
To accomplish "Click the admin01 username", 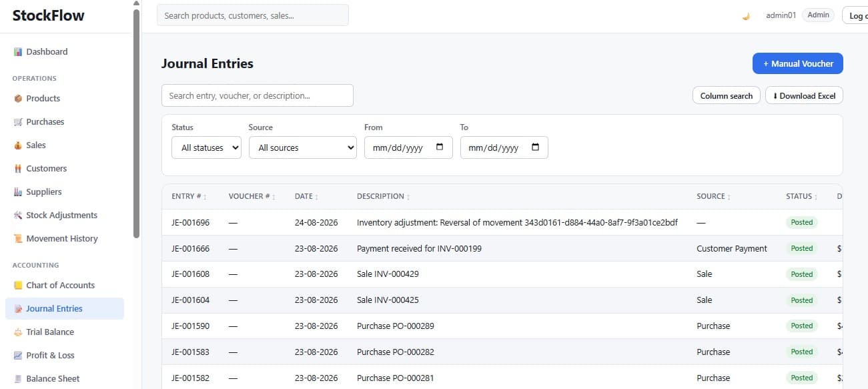I will pos(781,15).
